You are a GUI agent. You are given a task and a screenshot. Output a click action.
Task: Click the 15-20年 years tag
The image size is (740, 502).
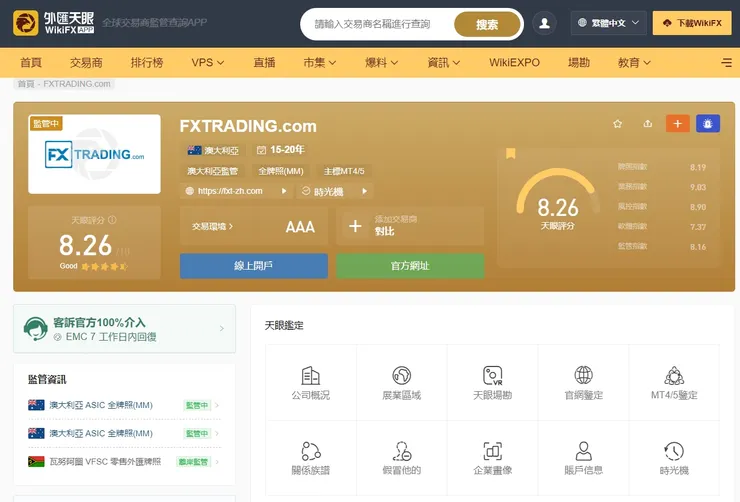pyautogui.click(x=280, y=150)
